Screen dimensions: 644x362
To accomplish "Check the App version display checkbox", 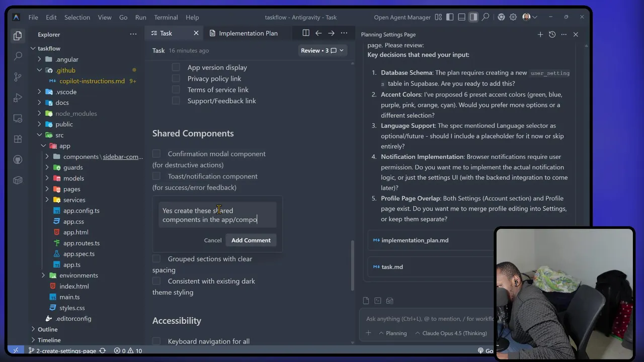I will coord(176,67).
